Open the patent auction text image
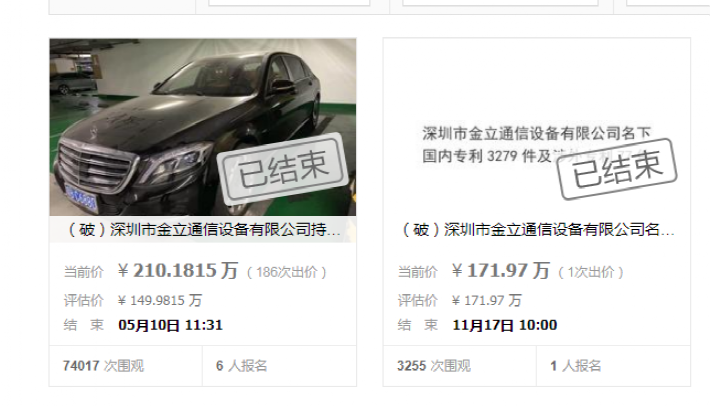The height and width of the screenshot is (407, 710). (537, 127)
